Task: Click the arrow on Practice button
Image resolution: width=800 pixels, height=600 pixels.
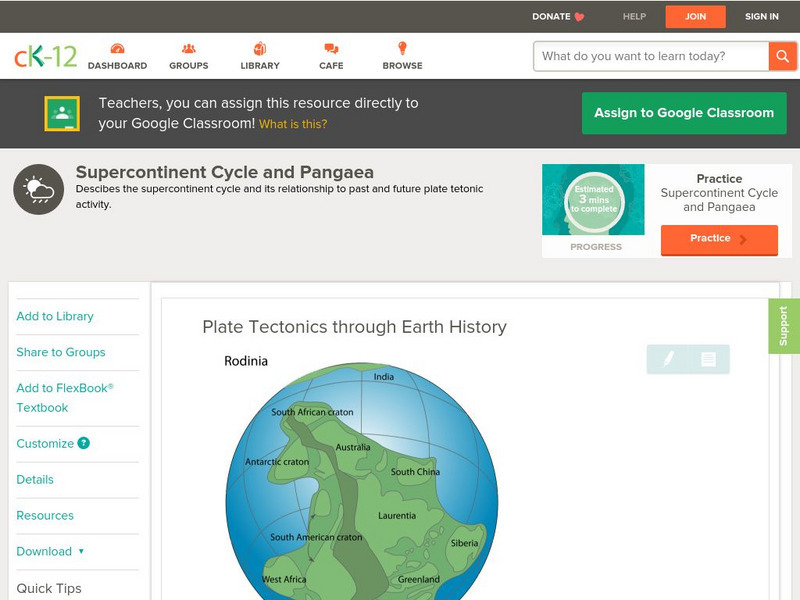Action: click(x=743, y=239)
